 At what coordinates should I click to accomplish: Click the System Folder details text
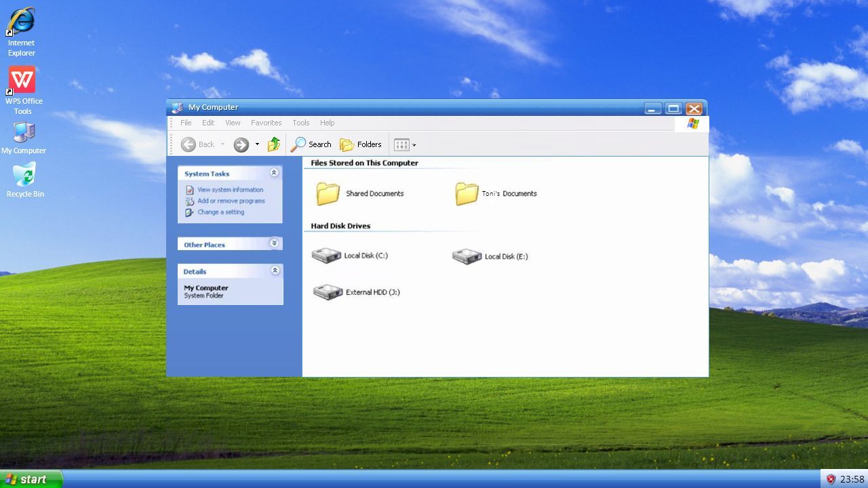(203, 296)
